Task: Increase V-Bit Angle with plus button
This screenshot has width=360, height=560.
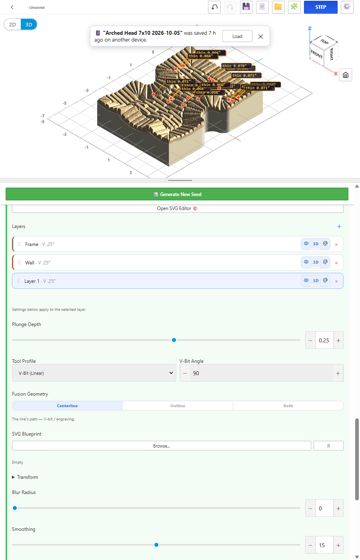Action: coord(338,373)
